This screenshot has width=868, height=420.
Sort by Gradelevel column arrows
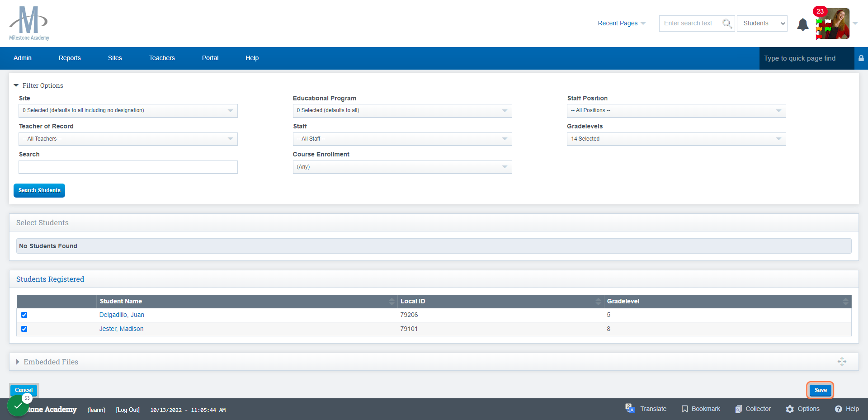845,302
